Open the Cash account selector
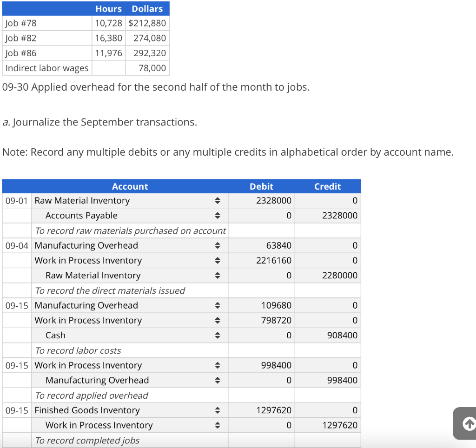The height and width of the screenshot is (448, 476). point(218,335)
